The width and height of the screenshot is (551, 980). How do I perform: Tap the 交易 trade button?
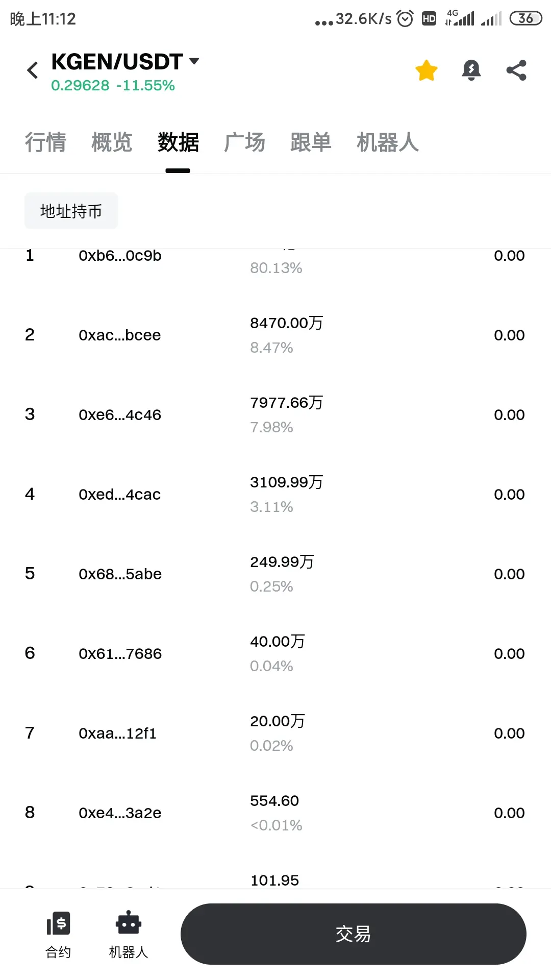coord(354,934)
